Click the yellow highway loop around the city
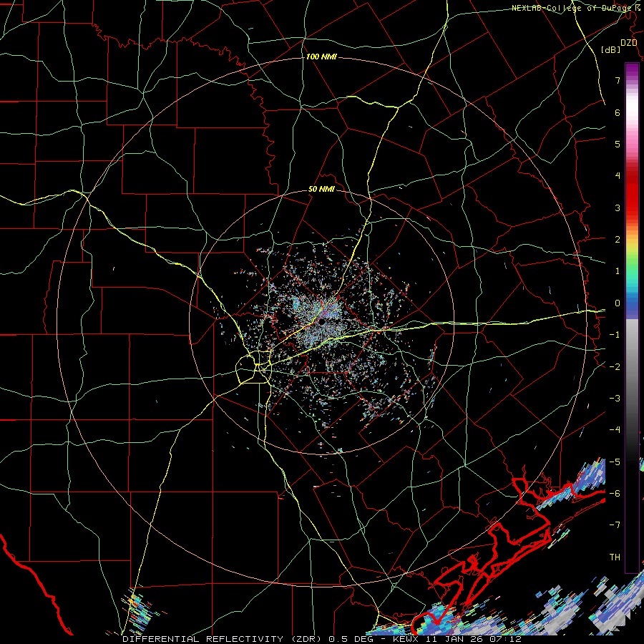This screenshot has height=644, width=644. click(x=253, y=367)
